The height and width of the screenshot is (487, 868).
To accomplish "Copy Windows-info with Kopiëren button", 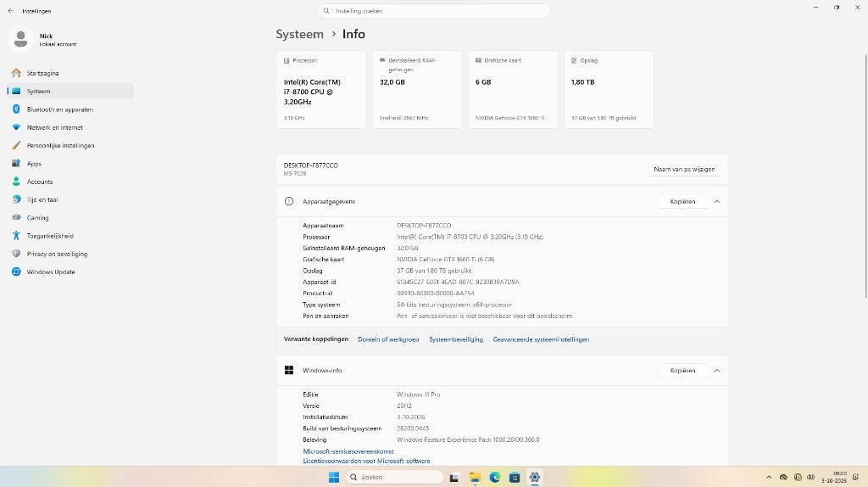I will 682,371.
